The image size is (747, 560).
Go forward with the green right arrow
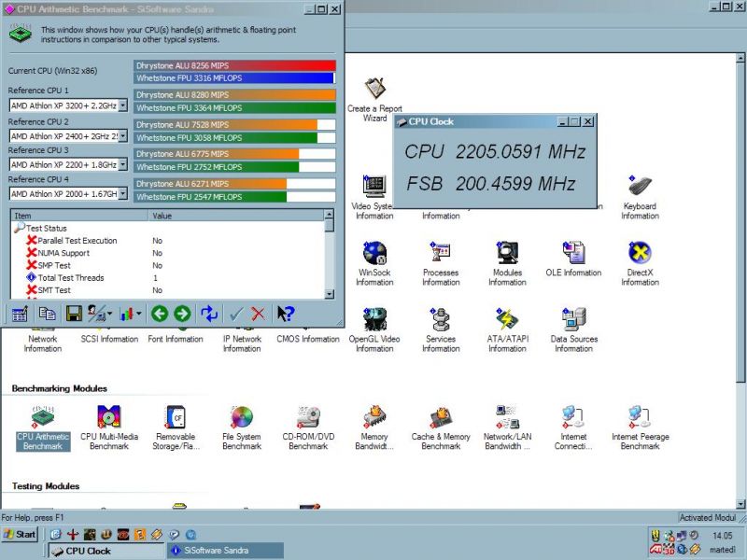coord(182,314)
